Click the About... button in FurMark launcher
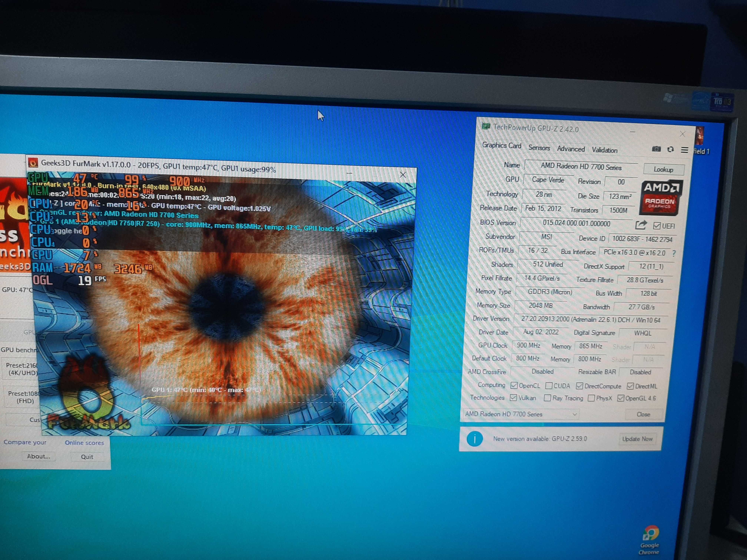The height and width of the screenshot is (560, 747). tap(39, 456)
